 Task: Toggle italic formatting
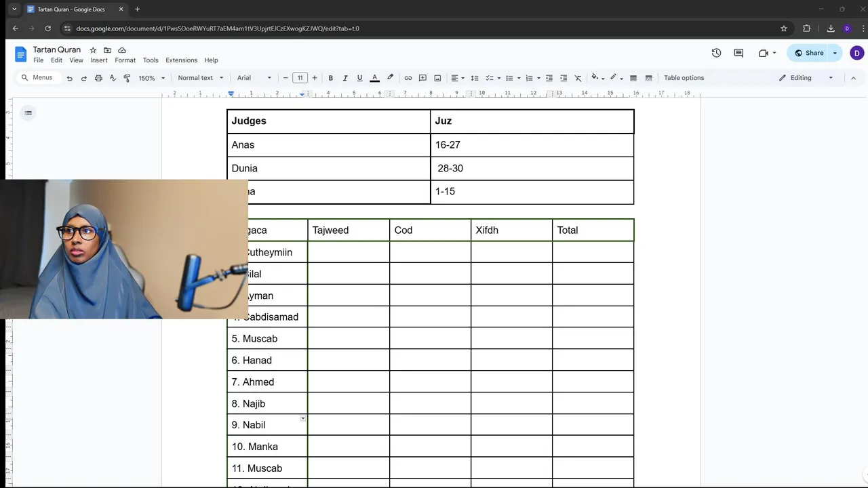[x=345, y=78]
